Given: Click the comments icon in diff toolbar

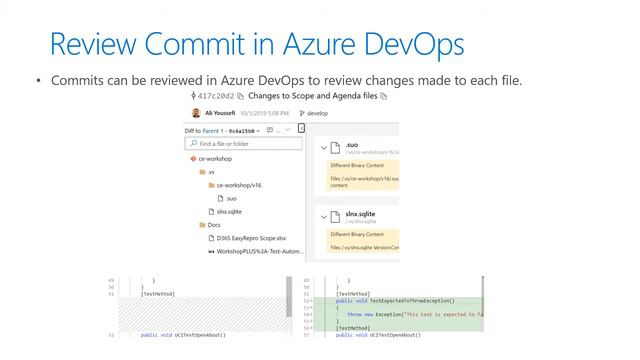Looking at the screenshot, I should pyautogui.click(x=269, y=130).
